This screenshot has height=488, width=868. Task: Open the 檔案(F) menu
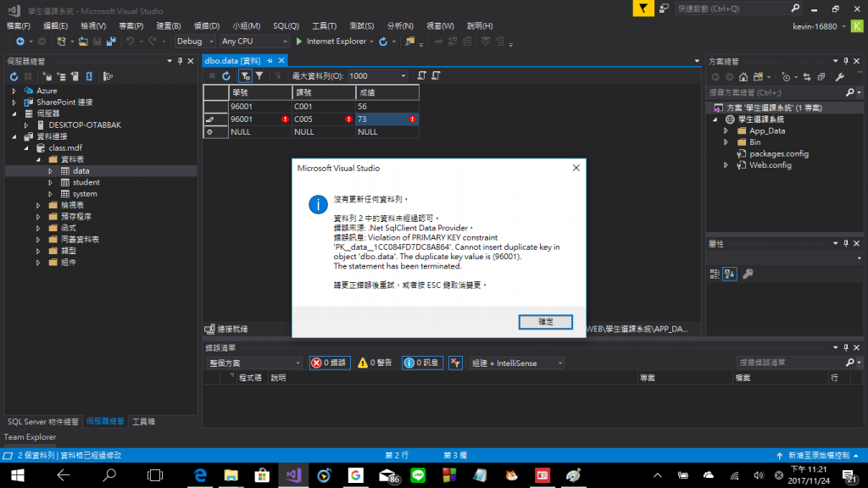[19, 26]
